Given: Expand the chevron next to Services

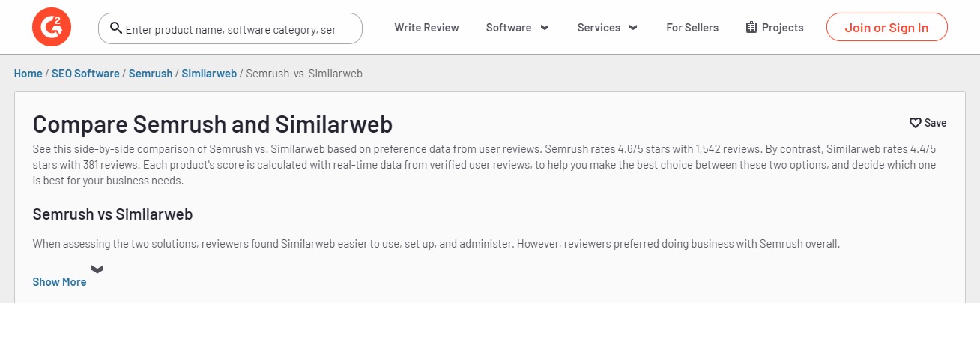Looking at the screenshot, I should 633,28.
